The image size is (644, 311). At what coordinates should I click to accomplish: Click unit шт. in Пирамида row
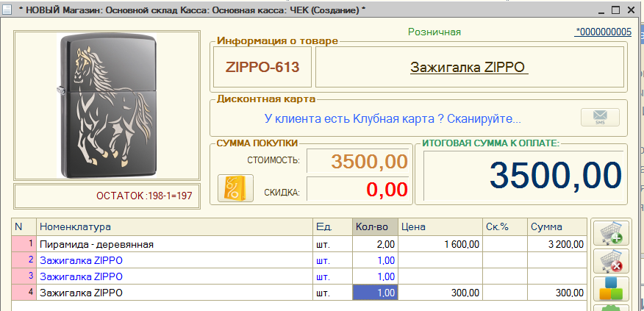pos(333,244)
